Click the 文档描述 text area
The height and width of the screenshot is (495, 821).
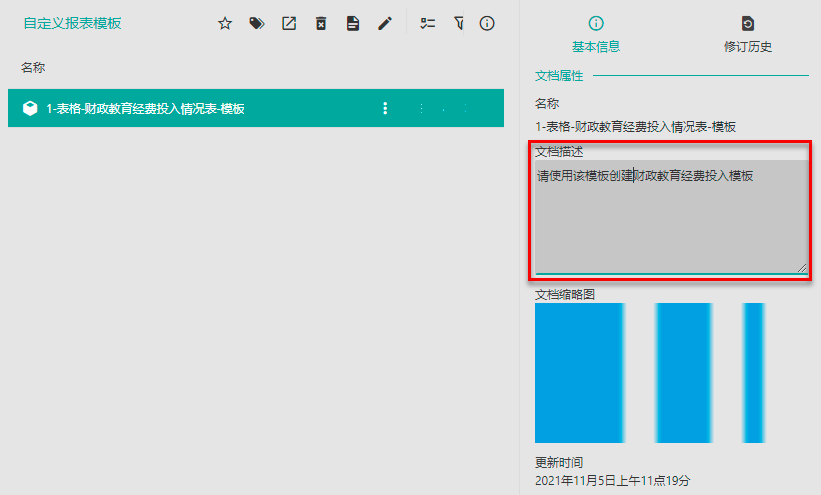click(x=671, y=216)
